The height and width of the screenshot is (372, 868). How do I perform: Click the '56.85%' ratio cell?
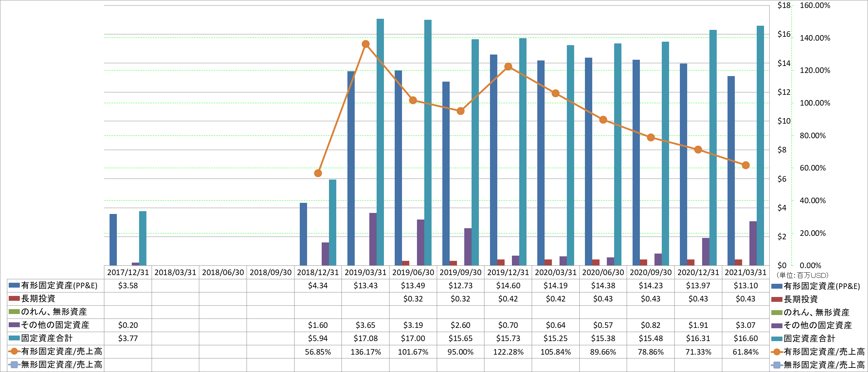coord(318,352)
